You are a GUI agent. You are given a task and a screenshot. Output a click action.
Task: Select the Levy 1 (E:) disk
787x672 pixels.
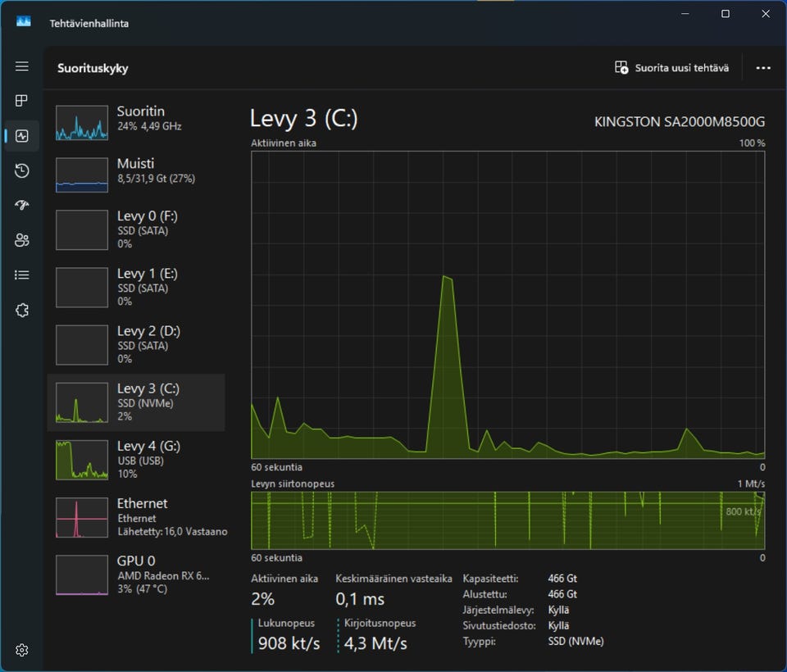[x=136, y=287]
